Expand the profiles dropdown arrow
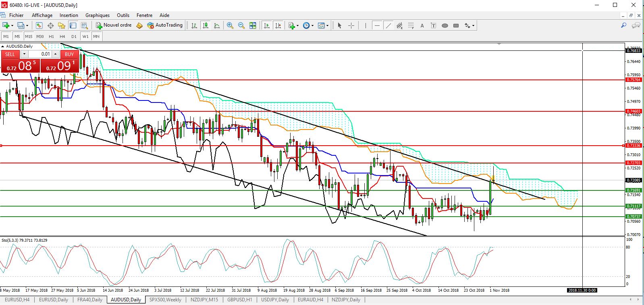 (x=27, y=25)
